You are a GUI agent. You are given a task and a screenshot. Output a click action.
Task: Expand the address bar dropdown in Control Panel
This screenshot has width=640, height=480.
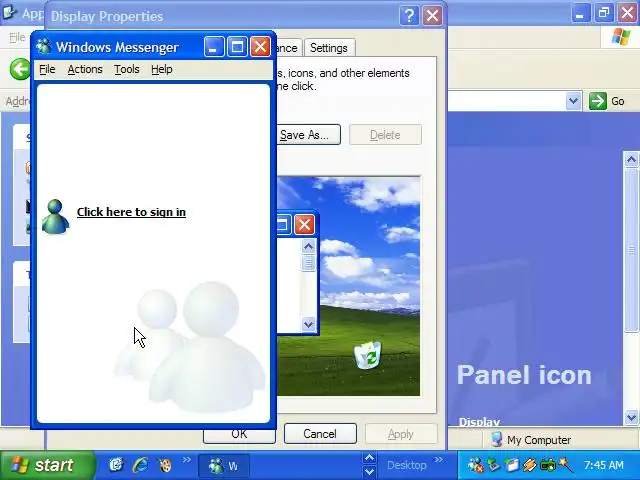click(x=573, y=101)
